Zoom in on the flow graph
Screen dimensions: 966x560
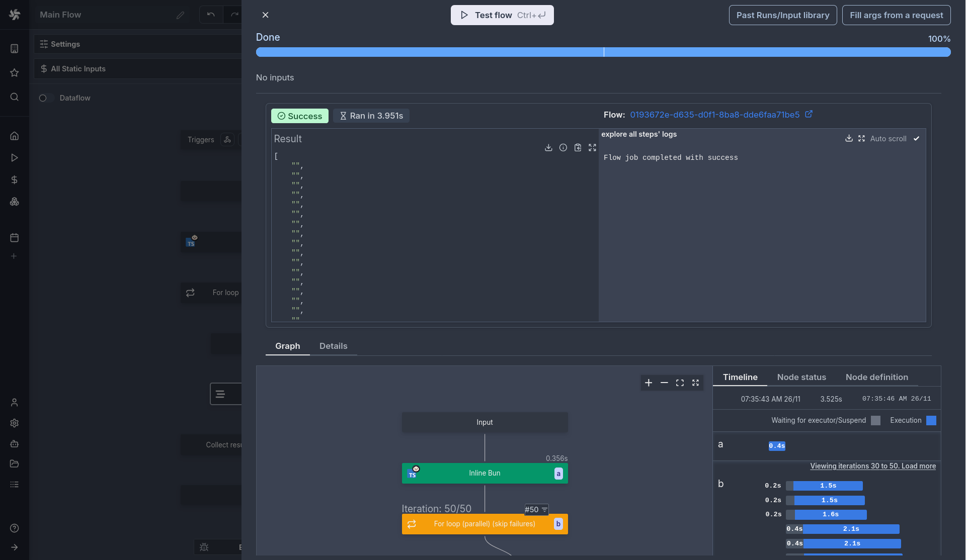[x=649, y=383]
